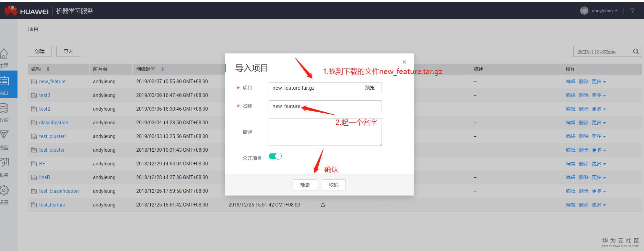Toggle the public project switch off

click(x=275, y=156)
